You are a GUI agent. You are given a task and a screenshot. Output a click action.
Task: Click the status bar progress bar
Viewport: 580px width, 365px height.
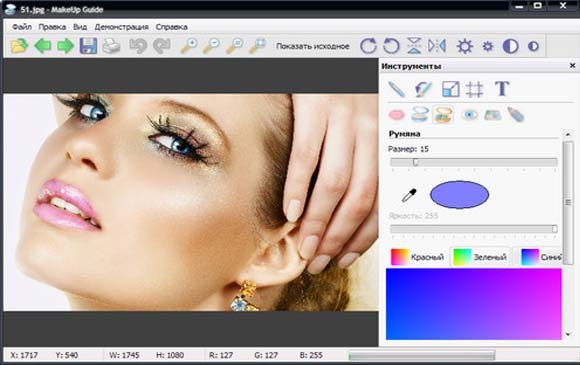coord(422,356)
